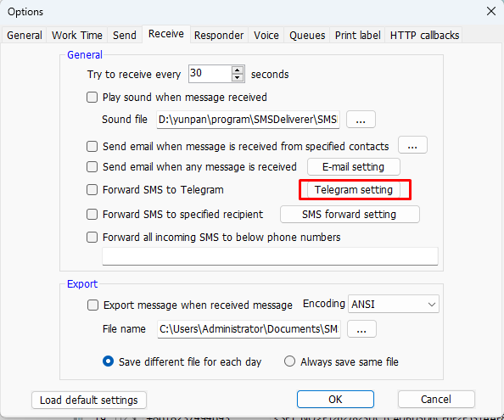The height and width of the screenshot is (420, 504).
Task: Expand the Encoding ANSI dropdown
Action: tap(394, 304)
